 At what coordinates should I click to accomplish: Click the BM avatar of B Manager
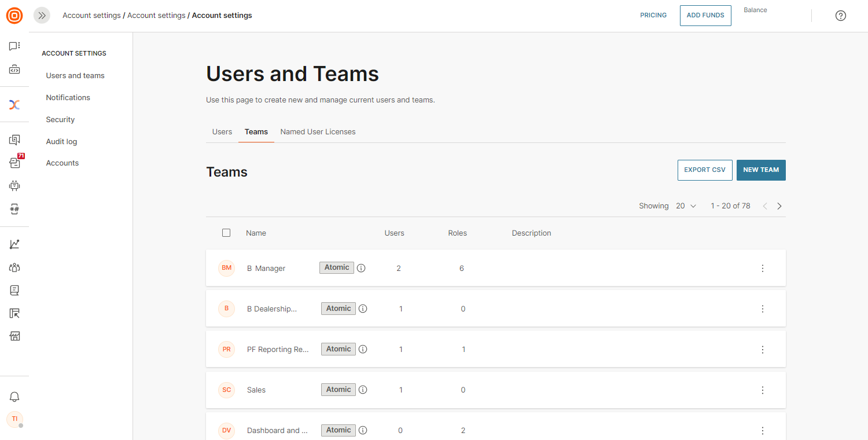point(226,268)
